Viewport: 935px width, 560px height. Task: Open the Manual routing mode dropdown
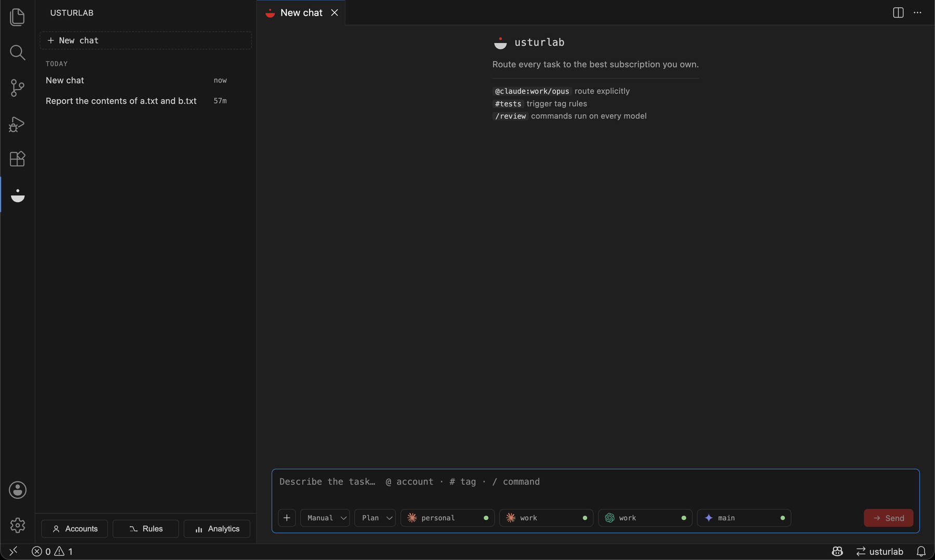pyautogui.click(x=325, y=518)
